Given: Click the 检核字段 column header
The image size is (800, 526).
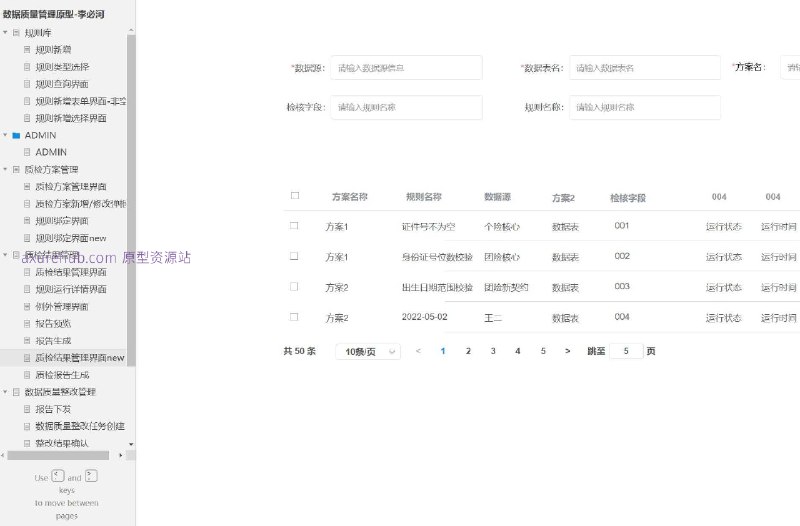Looking at the screenshot, I should pos(628,198).
